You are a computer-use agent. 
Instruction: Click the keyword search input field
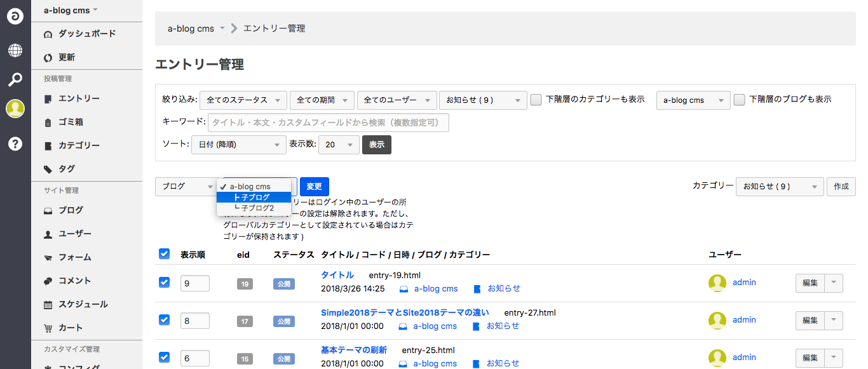(328, 123)
